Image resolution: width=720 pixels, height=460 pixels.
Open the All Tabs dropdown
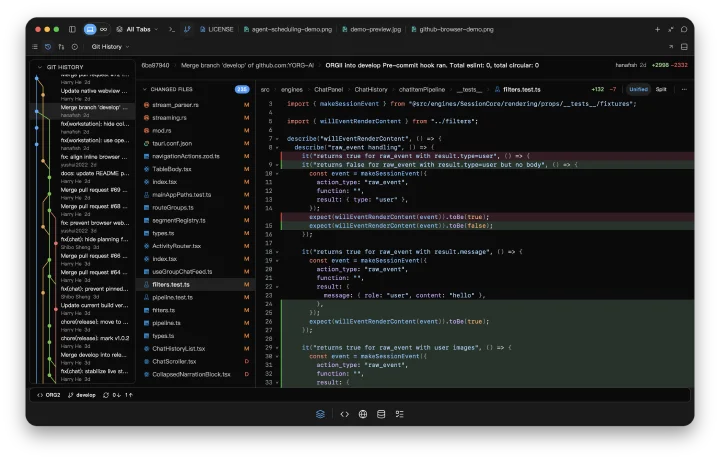coord(137,29)
